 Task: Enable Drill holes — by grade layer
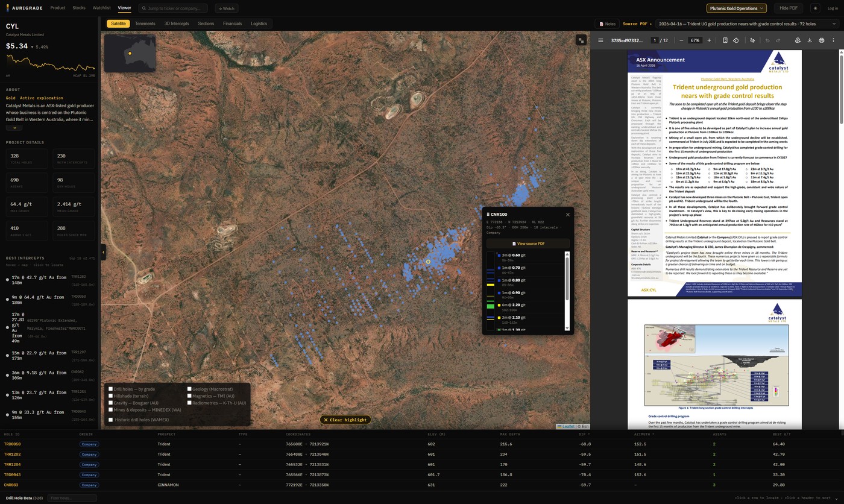click(x=111, y=389)
